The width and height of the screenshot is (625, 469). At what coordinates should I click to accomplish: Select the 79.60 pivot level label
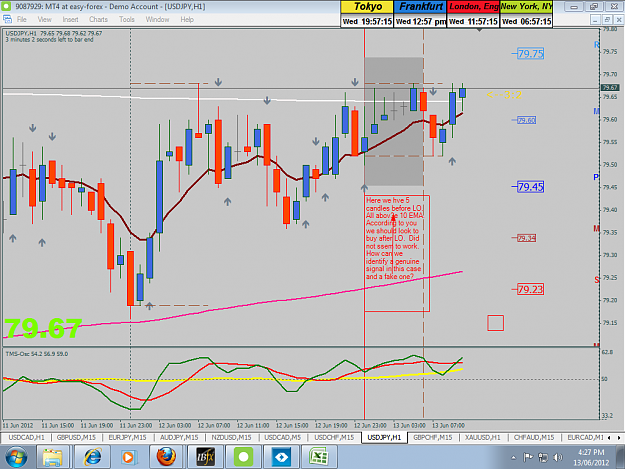coord(527,120)
